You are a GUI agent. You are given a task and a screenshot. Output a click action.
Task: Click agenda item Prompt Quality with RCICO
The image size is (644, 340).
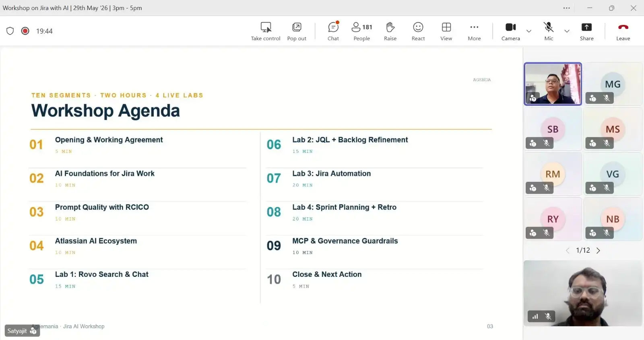102,207
